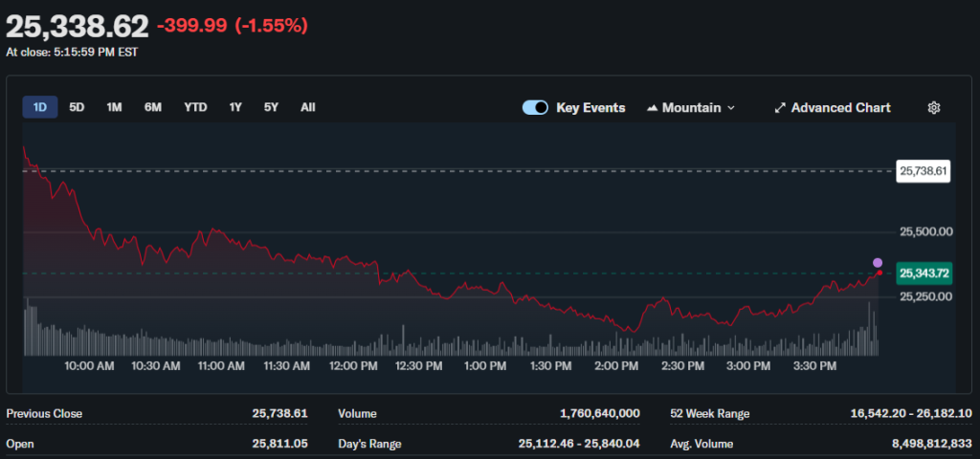The width and height of the screenshot is (980, 459).
Task: Select the 1D time range tab
Action: 40,107
